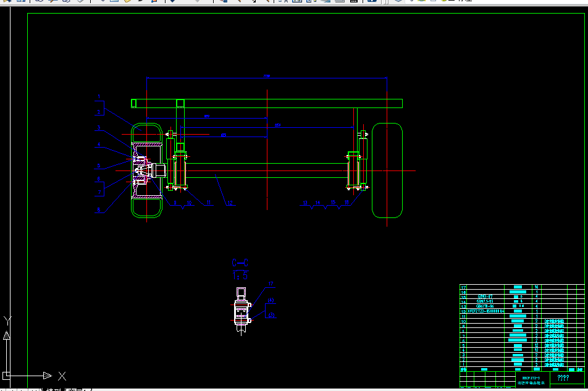
Task: Click balloon number 16 callout
Action: pos(346,203)
